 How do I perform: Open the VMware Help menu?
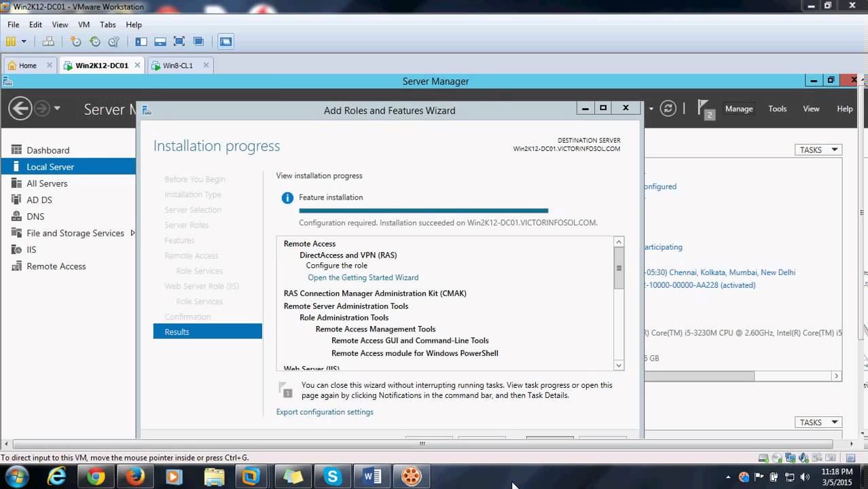click(134, 24)
